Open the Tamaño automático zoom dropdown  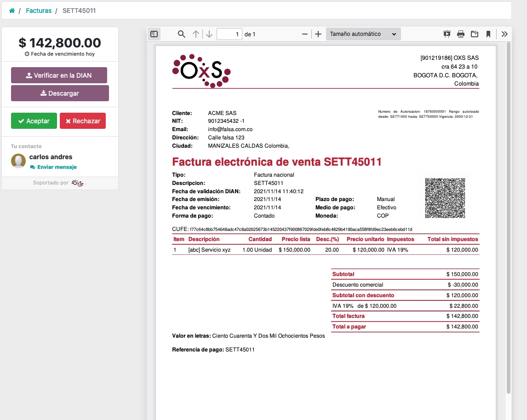click(x=363, y=34)
